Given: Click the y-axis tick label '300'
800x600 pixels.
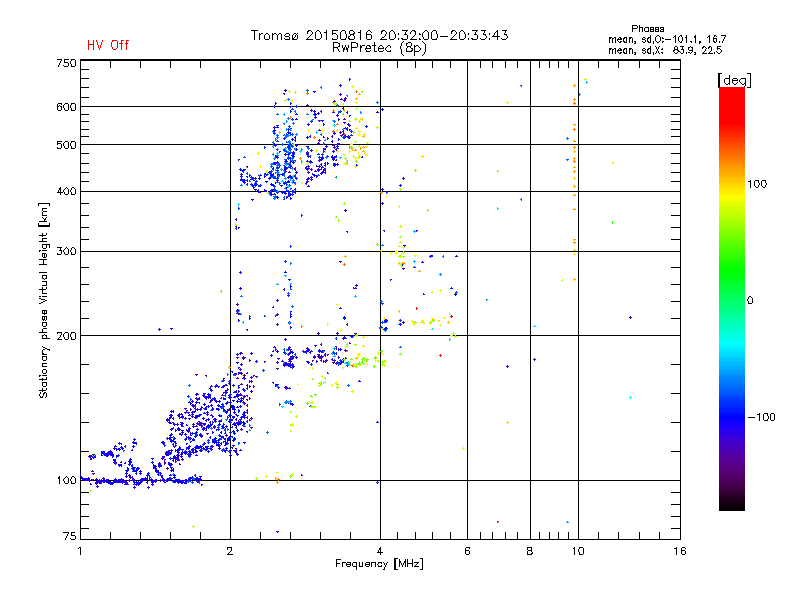Looking at the screenshot, I should coord(66,252).
